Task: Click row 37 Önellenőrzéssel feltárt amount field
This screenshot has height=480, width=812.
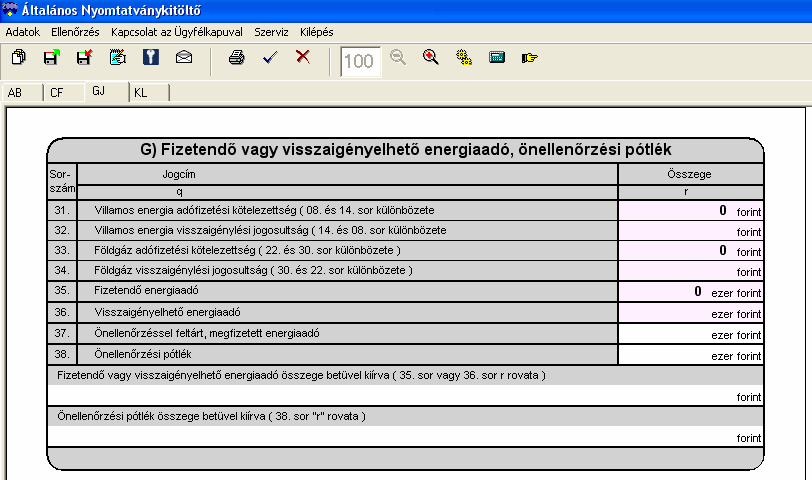Action: pyautogui.click(x=690, y=334)
